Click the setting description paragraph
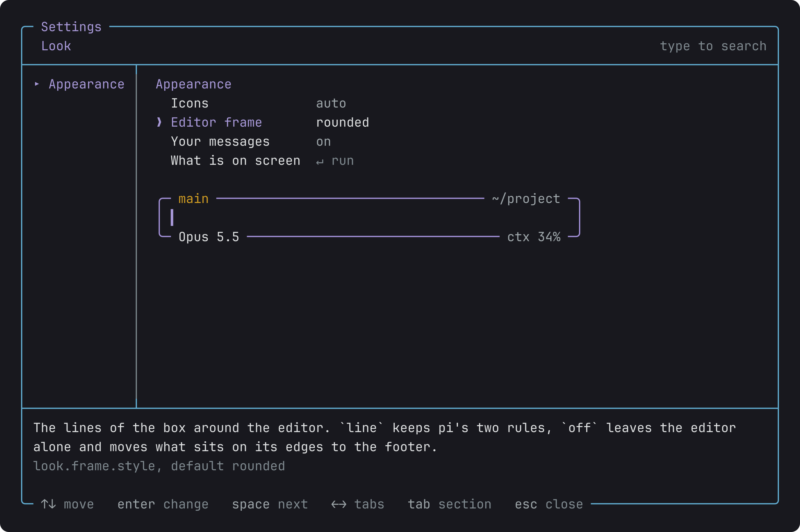Screen dimensions: 800x532 [384, 437]
